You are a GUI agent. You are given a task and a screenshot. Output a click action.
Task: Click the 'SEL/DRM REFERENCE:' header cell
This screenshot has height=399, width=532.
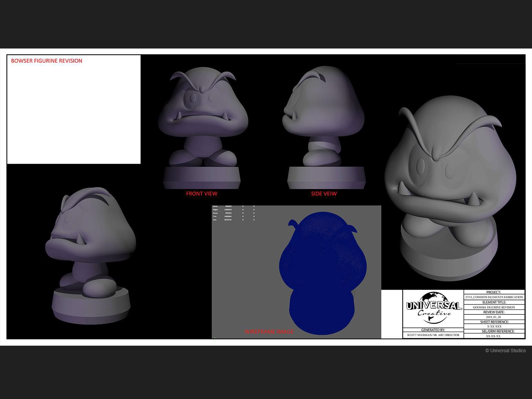click(494, 331)
